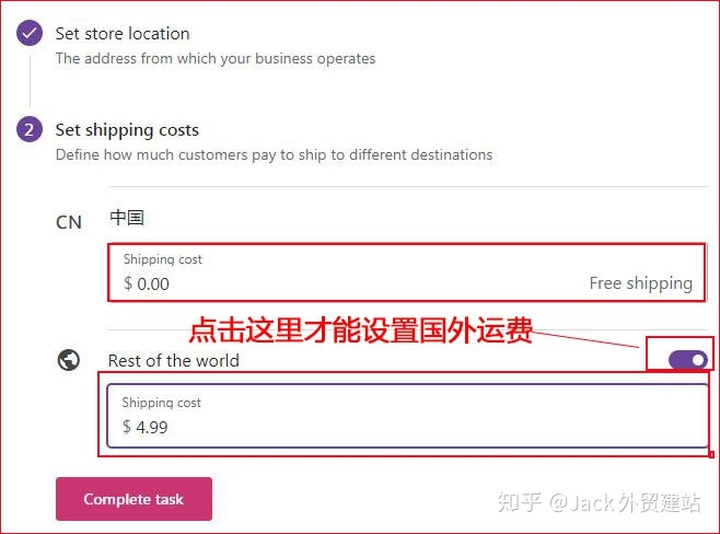The width and height of the screenshot is (720, 534).
Task: Click the red Chinese annotation text
Action: pyautogui.click(x=361, y=330)
